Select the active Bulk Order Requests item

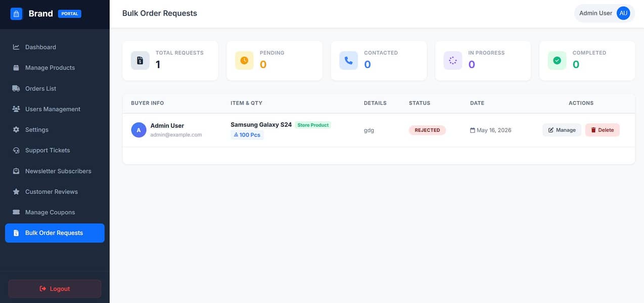55,233
